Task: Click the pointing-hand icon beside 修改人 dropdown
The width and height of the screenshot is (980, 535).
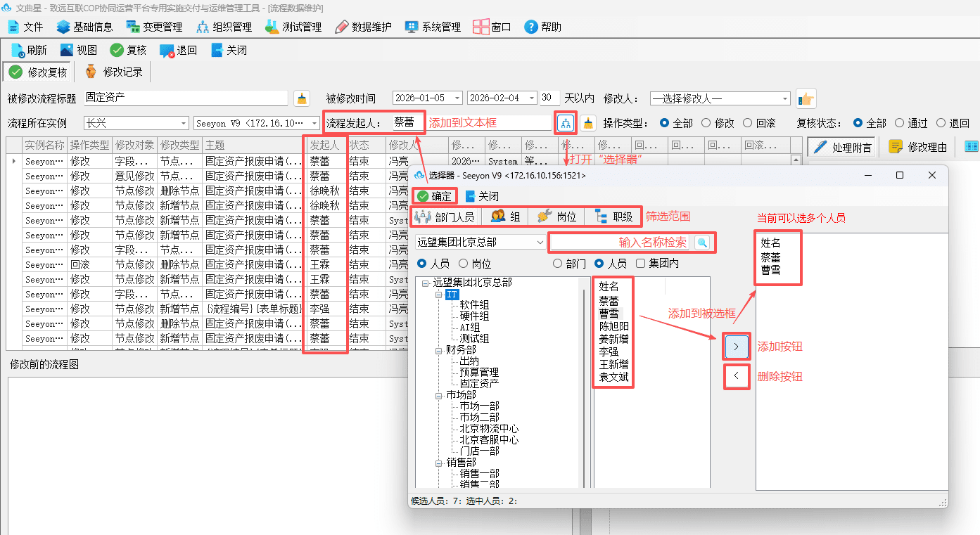Action: pos(806,98)
